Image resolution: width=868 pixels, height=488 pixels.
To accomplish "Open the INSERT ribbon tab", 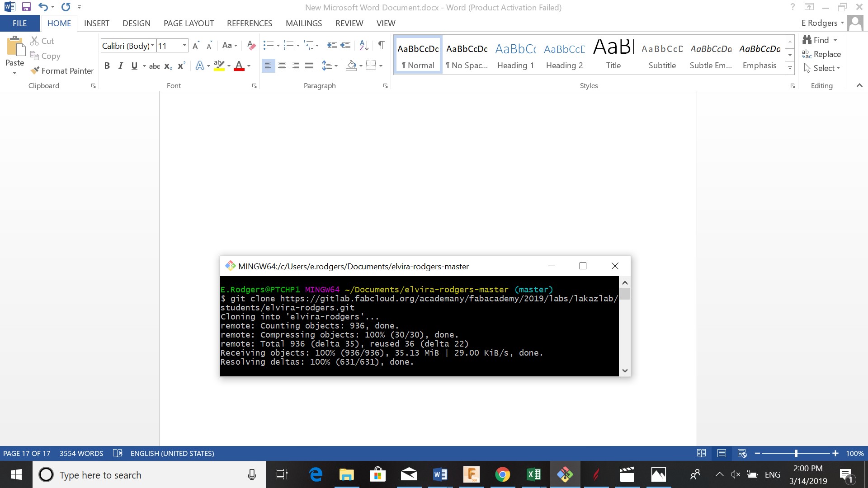I will click(x=96, y=23).
